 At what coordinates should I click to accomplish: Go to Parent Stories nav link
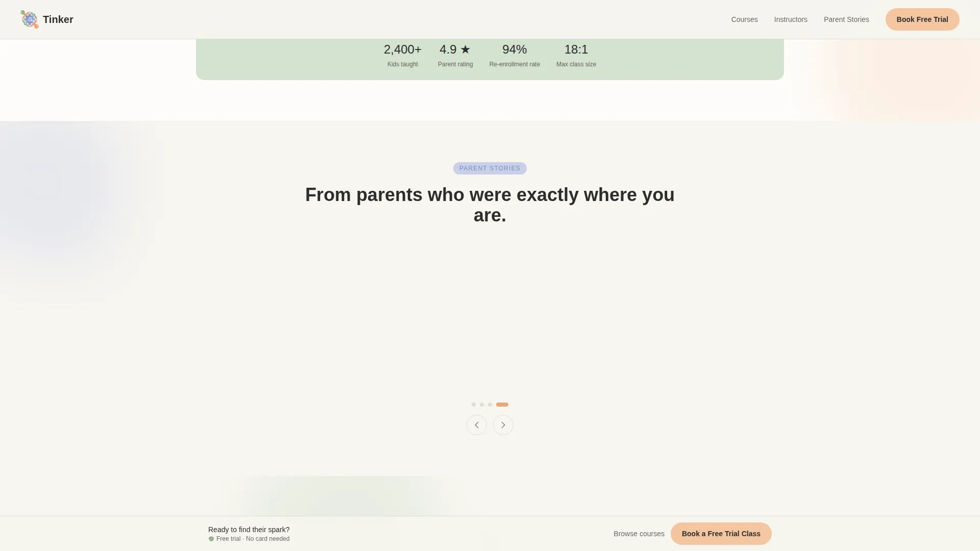click(846, 19)
